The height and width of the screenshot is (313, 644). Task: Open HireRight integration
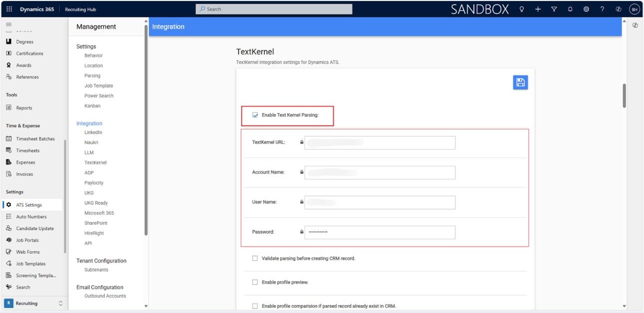94,233
